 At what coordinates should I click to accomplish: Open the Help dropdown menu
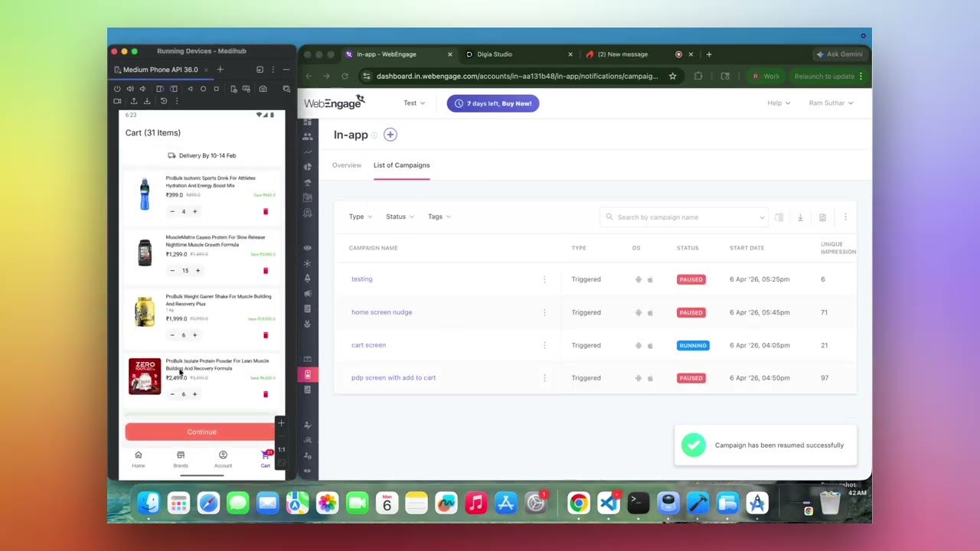point(779,103)
